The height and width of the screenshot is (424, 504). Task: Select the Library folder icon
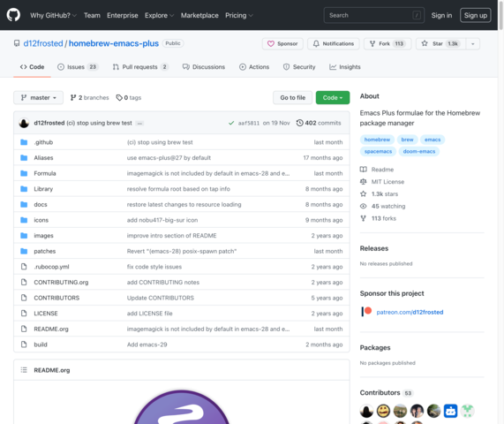pos(24,189)
